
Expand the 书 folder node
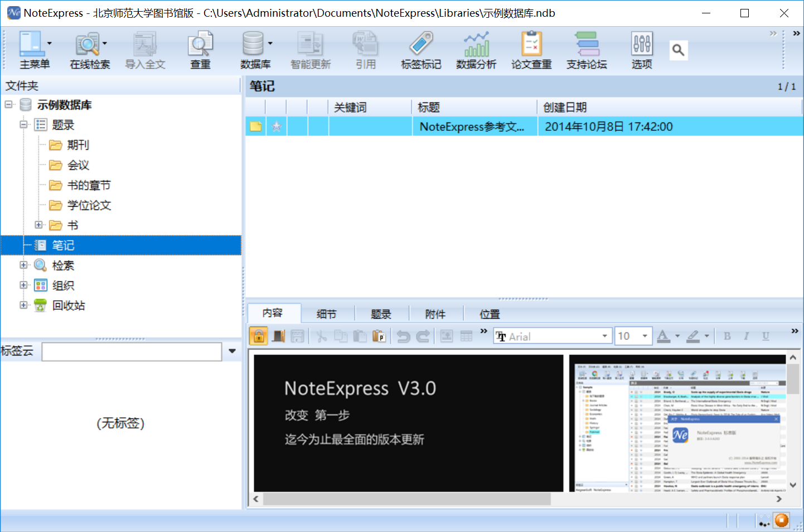click(x=38, y=224)
